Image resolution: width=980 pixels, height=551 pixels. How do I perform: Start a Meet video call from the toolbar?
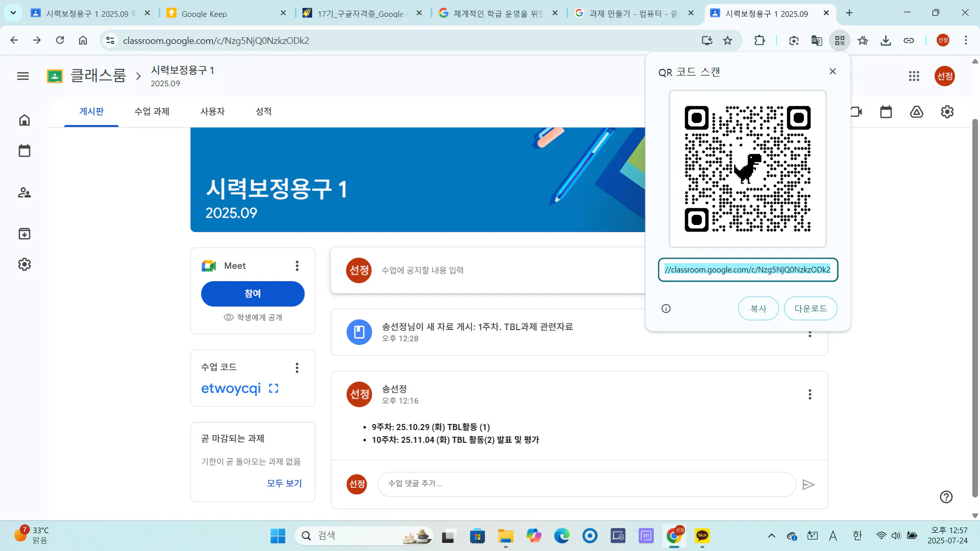(856, 112)
